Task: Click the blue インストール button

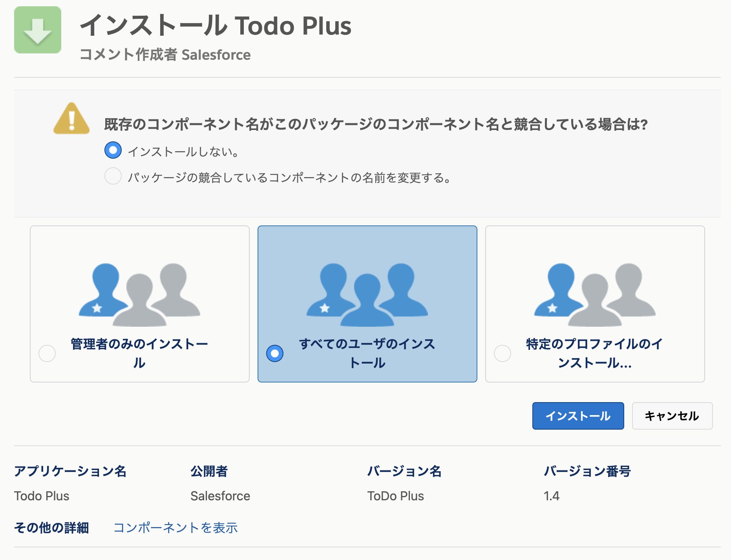Action: (578, 416)
